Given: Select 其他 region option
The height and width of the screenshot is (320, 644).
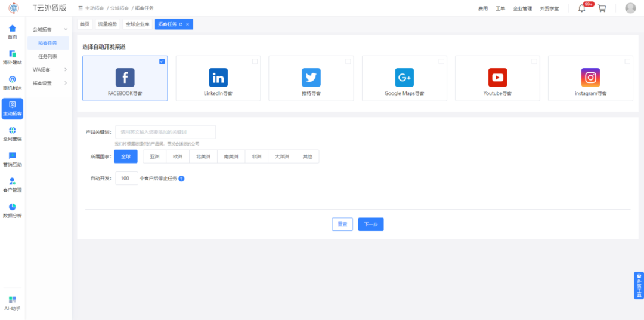Looking at the screenshot, I should click(307, 156).
